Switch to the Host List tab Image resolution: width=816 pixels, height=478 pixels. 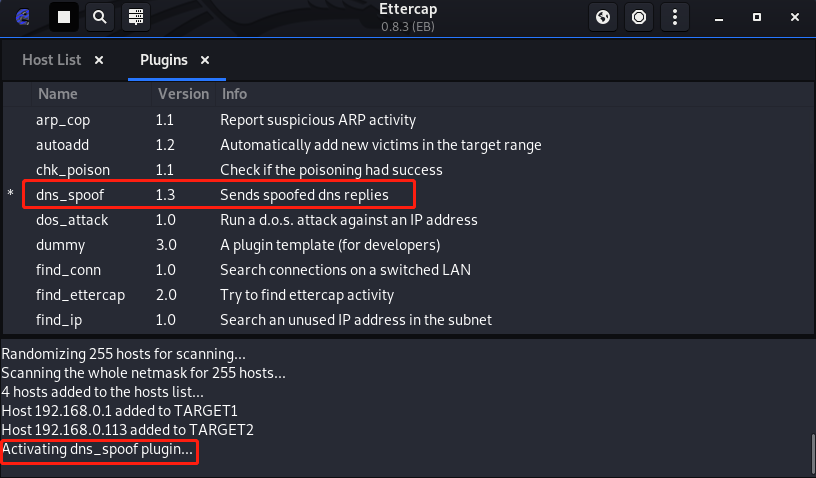click(51, 60)
